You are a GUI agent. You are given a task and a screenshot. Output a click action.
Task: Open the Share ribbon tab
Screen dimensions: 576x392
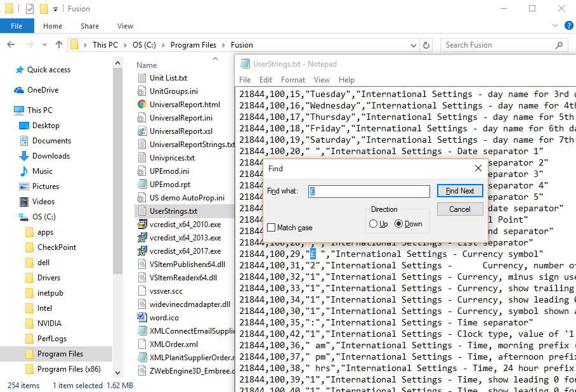point(89,26)
